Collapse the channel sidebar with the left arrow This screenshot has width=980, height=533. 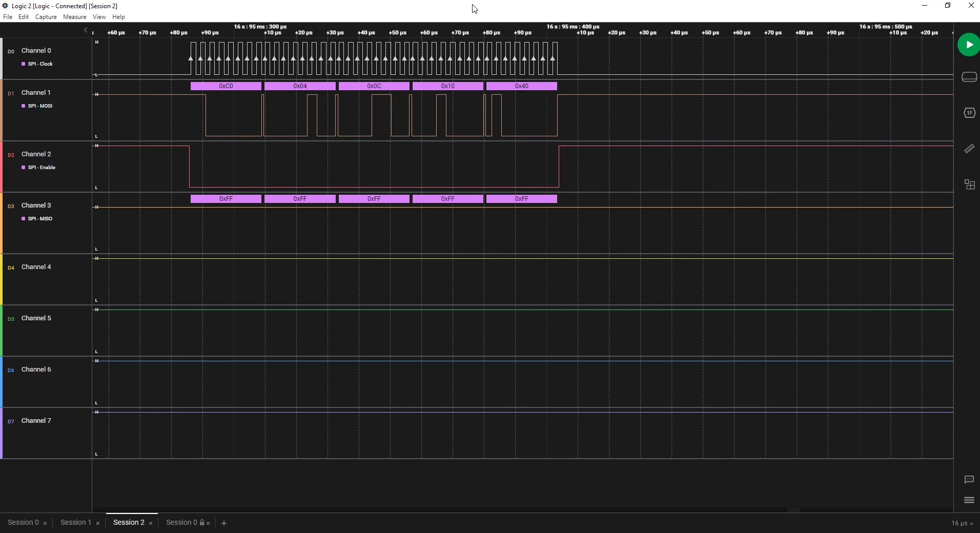click(x=86, y=30)
